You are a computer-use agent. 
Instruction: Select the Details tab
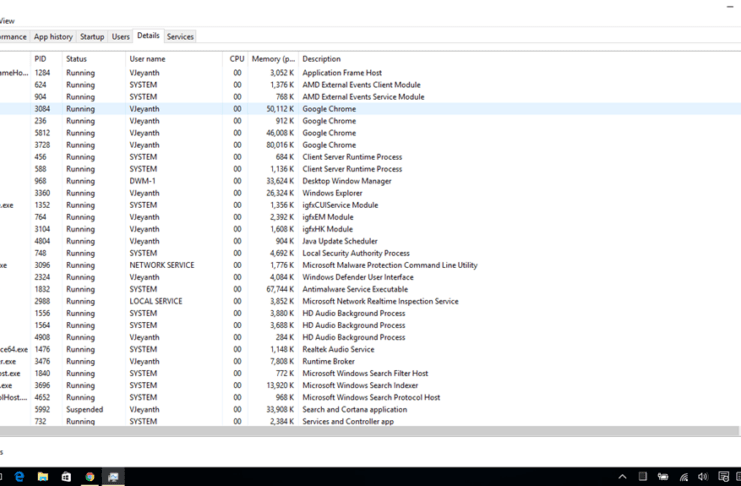click(148, 36)
